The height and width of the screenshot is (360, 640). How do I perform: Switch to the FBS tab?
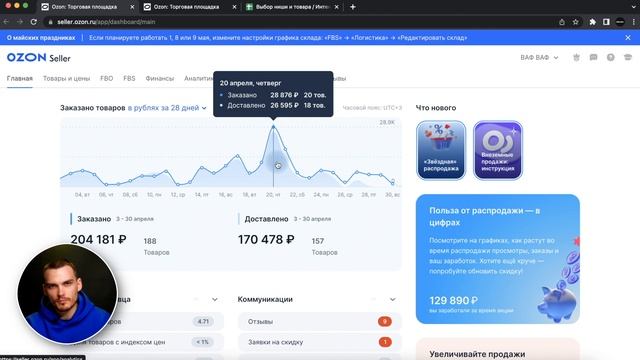tap(129, 78)
